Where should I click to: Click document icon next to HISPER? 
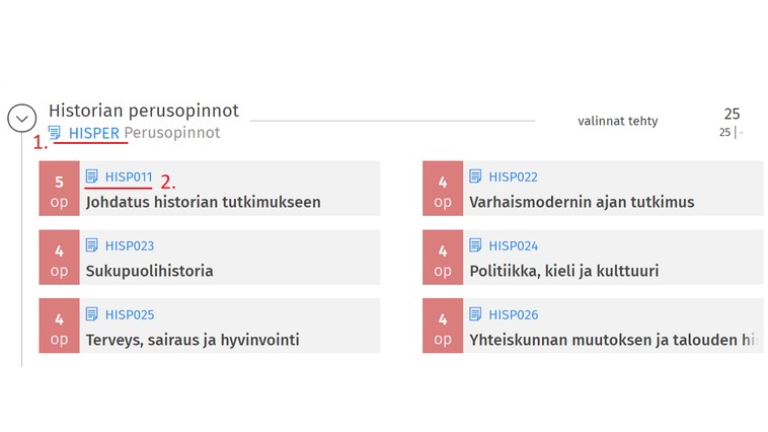[x=55, y=133]
